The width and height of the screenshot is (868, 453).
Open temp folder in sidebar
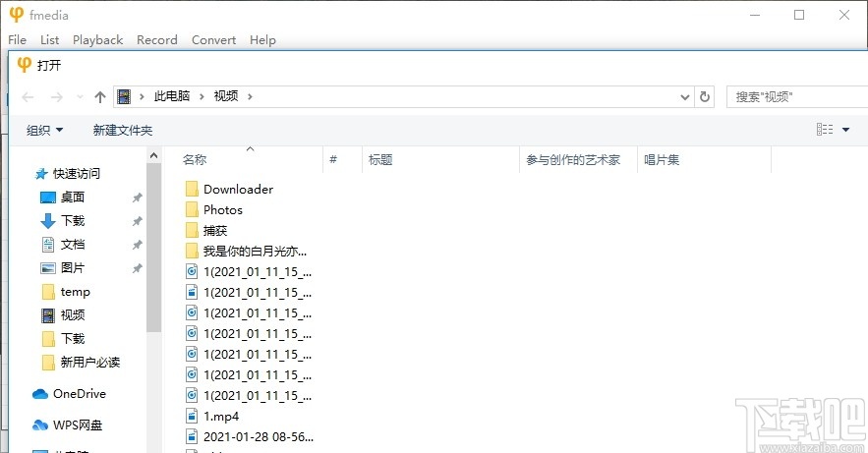76,292
